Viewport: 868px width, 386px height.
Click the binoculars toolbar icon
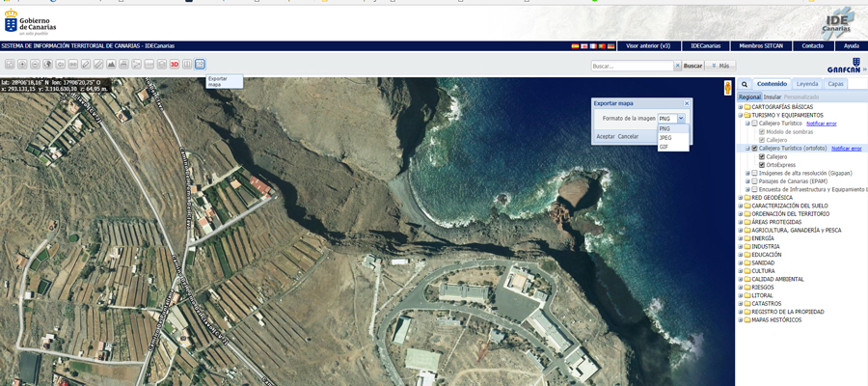(73, 65)
